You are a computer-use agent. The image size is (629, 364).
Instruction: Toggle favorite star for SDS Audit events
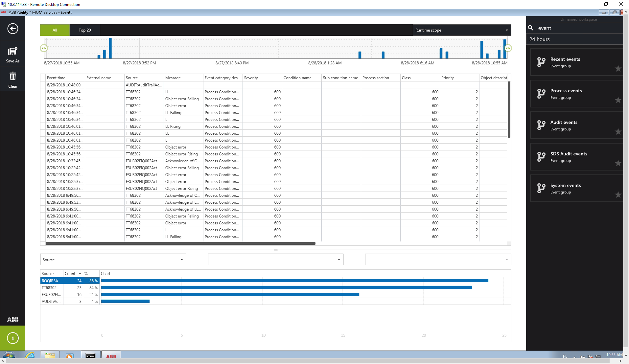(x=618, y=163)
